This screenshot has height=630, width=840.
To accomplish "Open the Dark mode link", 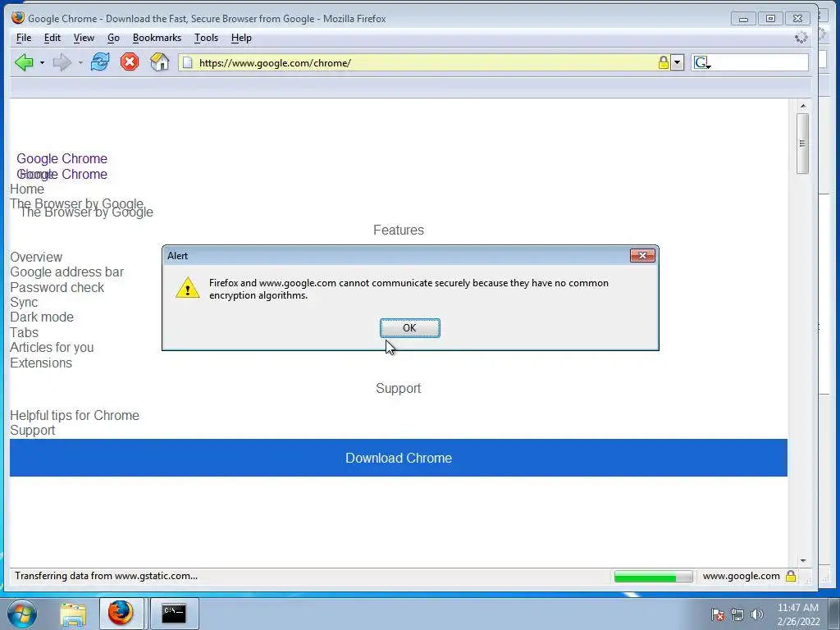I will (x=41, y=317).
